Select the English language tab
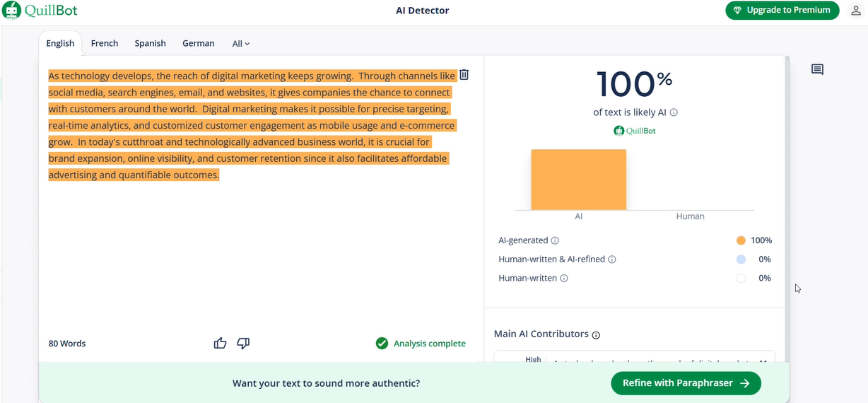Image resolution: width=868 pixels, height=403 pixels. [x=60, y=43]
